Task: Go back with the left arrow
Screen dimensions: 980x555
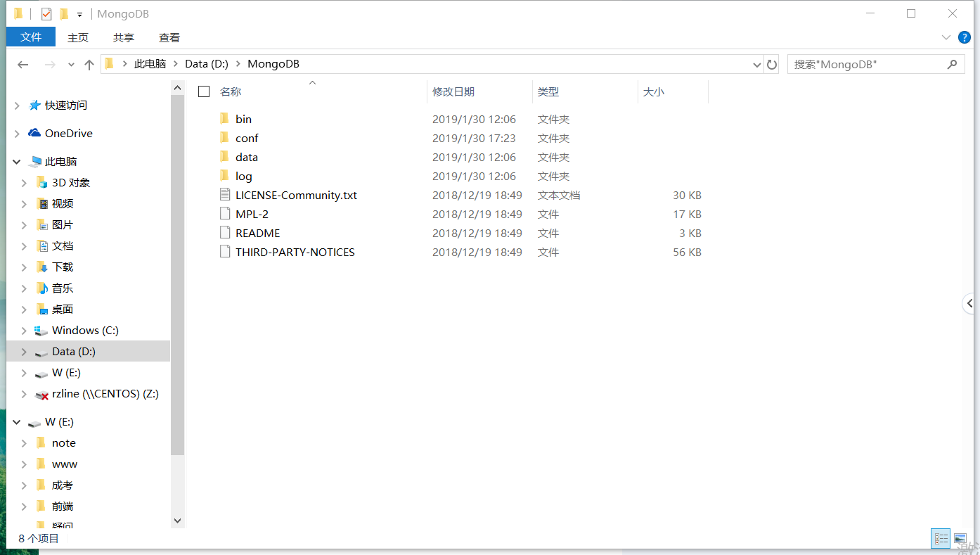Action: [x=23, y=65]
